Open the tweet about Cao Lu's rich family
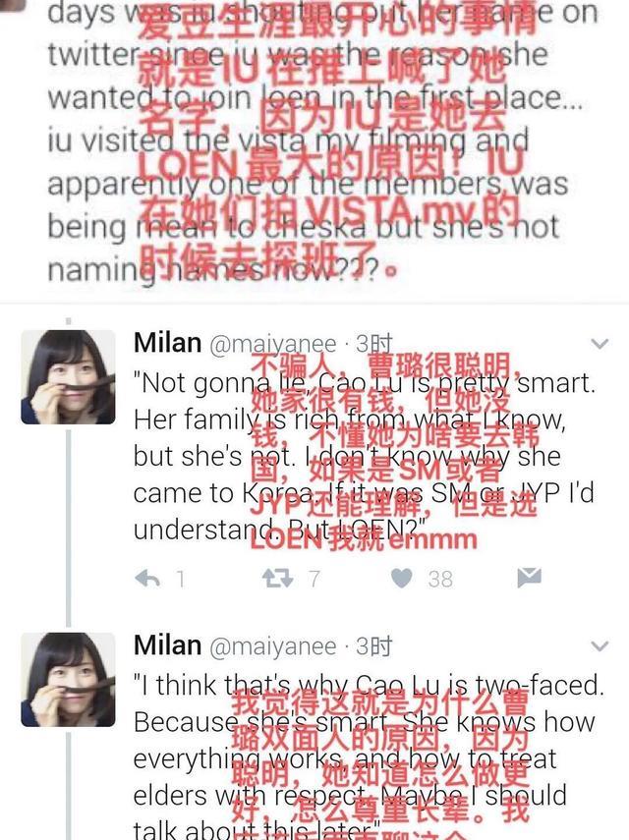 (x=365, y=457)
